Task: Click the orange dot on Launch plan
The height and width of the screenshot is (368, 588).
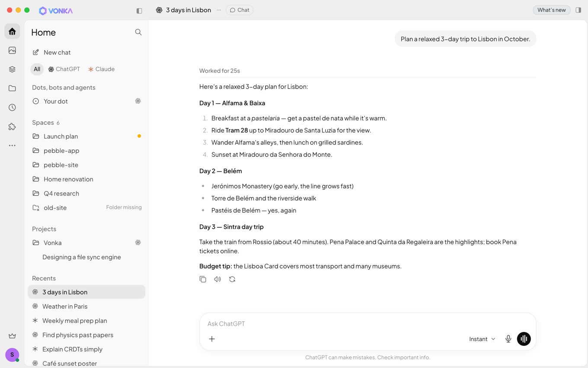Action: pos(139,136)
